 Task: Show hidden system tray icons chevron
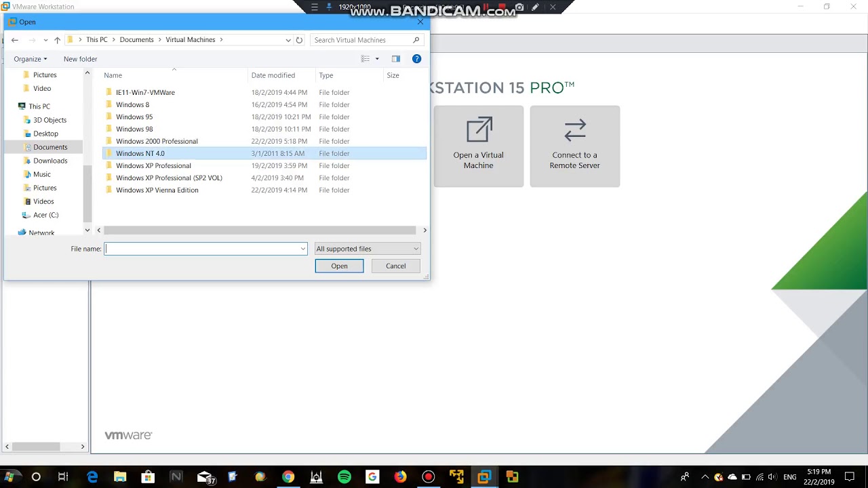tap(704, 477)
